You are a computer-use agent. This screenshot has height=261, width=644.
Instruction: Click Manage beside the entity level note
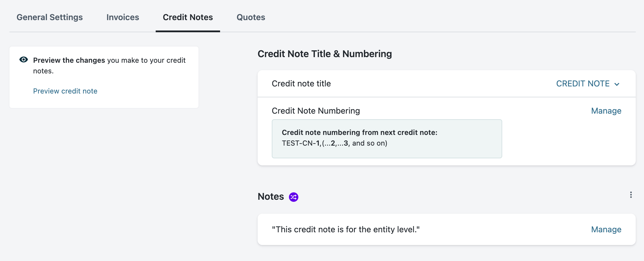coord(606,229)
